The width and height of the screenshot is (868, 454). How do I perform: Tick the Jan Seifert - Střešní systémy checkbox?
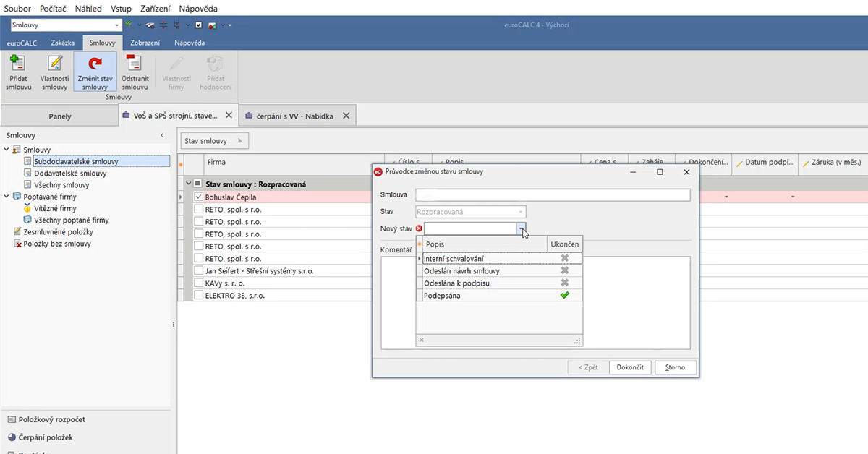(199, 271)
